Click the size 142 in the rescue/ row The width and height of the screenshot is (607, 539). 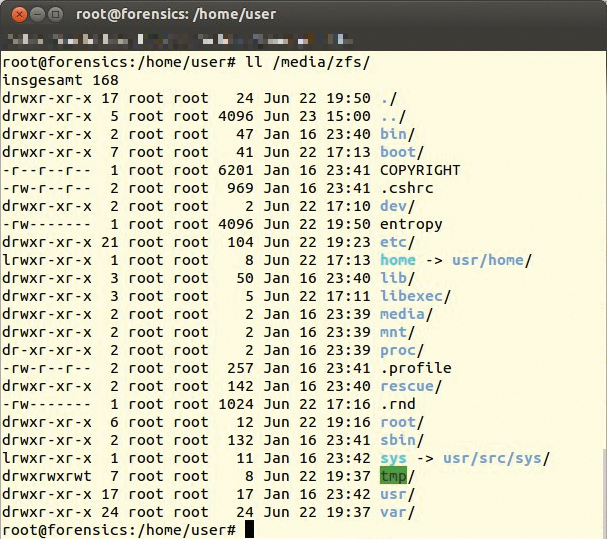tap(240, 386)
